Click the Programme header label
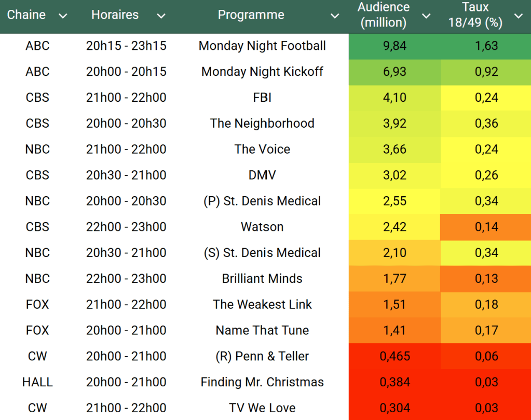 251,15
